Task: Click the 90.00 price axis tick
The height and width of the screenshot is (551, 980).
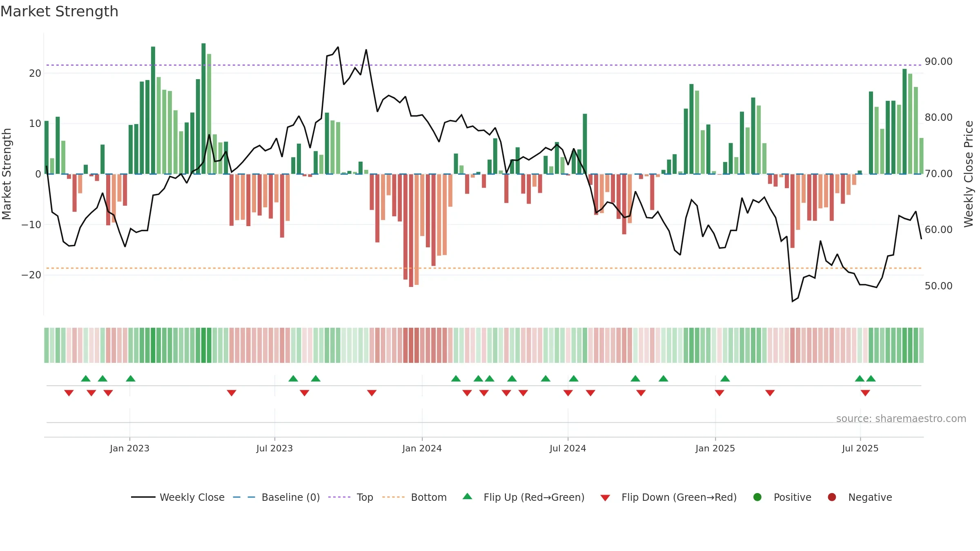Action: point(939,62)
